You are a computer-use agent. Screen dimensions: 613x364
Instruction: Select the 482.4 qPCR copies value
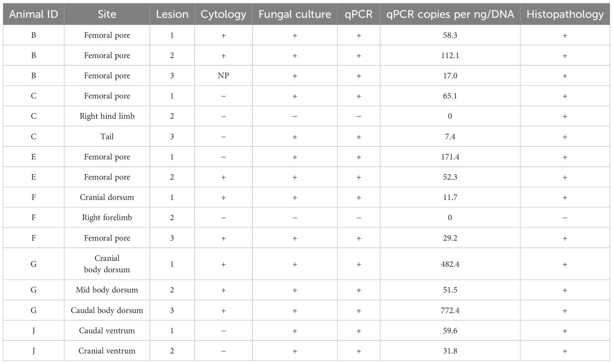point(450,264)
